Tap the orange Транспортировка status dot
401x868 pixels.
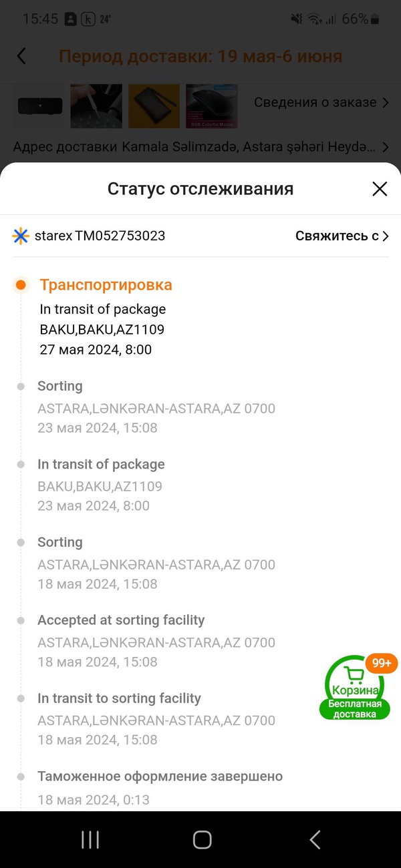coord(21,285)
